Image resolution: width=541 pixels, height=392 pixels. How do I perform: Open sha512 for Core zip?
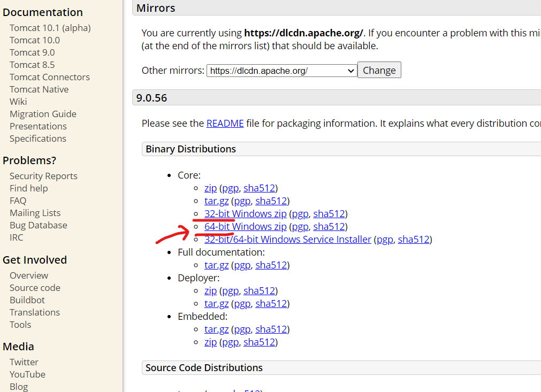point(259,188)
